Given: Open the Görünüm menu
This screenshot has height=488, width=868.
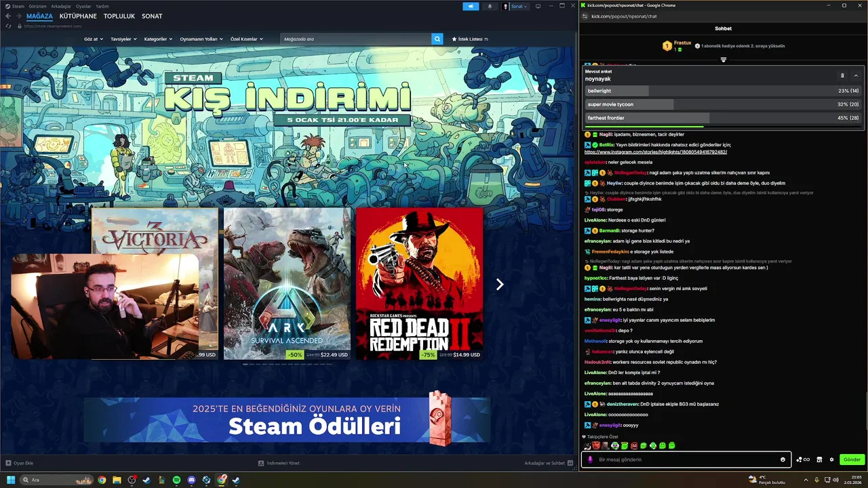Looking at the screenshot, I should point(37,6).
